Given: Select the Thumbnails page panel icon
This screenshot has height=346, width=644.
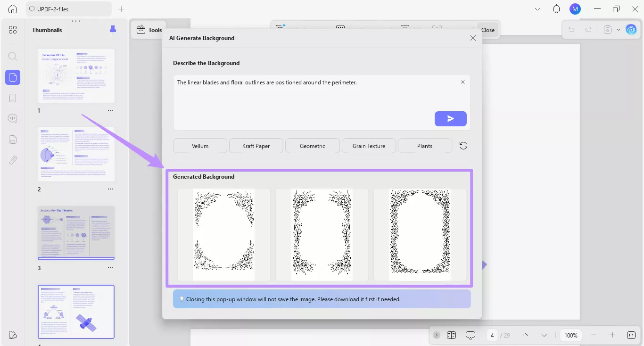Looking at the screenshot, I should pos(13,77).
